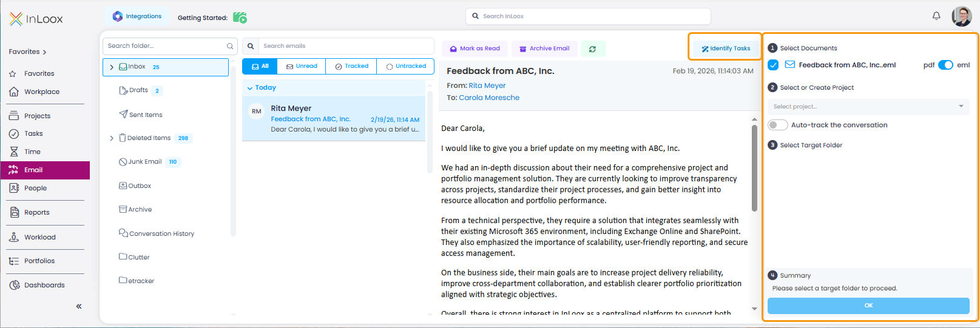The image size is (980, 328).
Task: Click the OK button in Summary
Action: pos(868,306)
